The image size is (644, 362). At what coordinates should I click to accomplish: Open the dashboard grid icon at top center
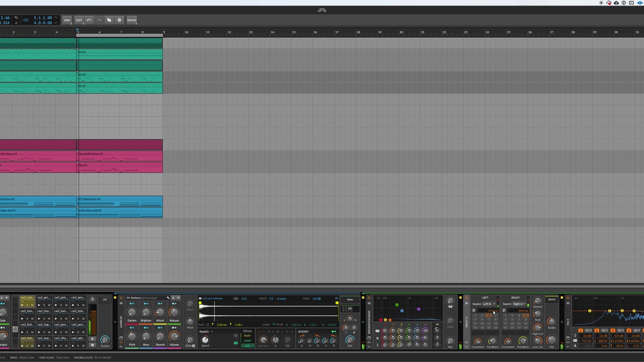point(322,10)
